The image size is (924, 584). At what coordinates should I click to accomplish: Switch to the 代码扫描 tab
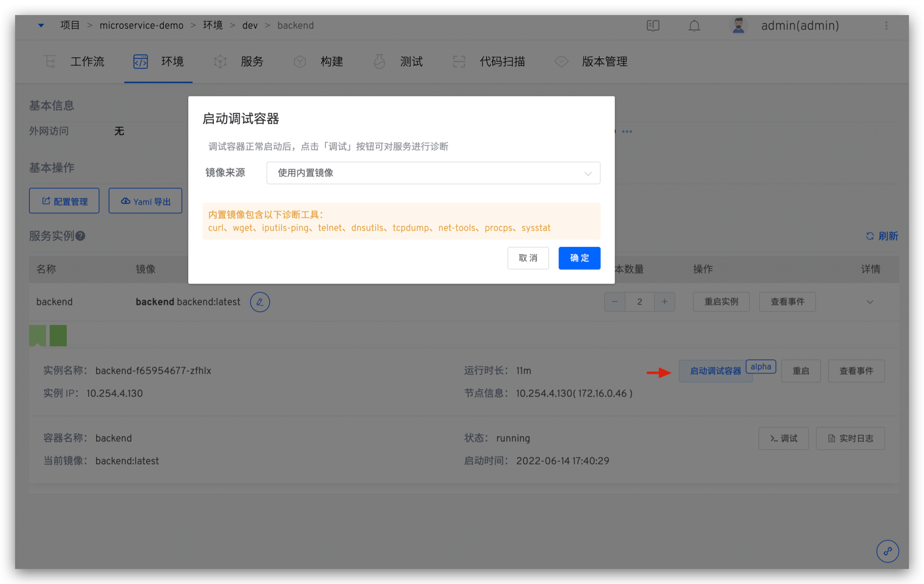502,61
